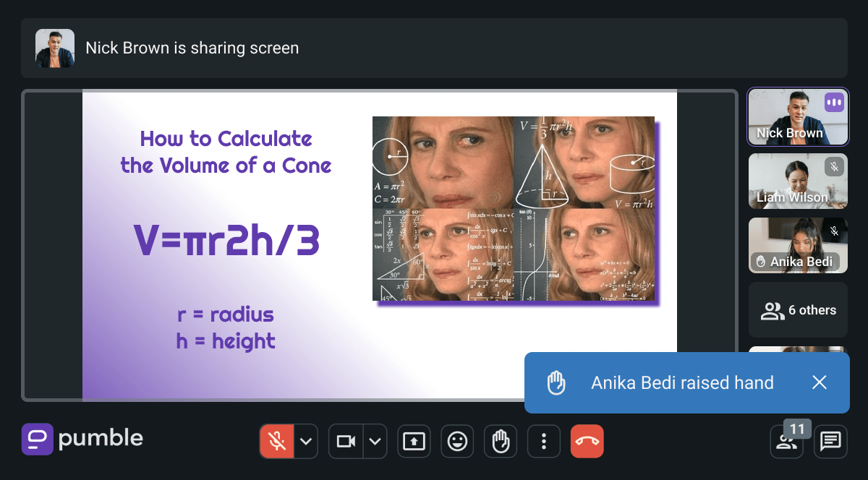Click Nick Brown's avatar in the sharing banner
868x480 pixels.
55,48
